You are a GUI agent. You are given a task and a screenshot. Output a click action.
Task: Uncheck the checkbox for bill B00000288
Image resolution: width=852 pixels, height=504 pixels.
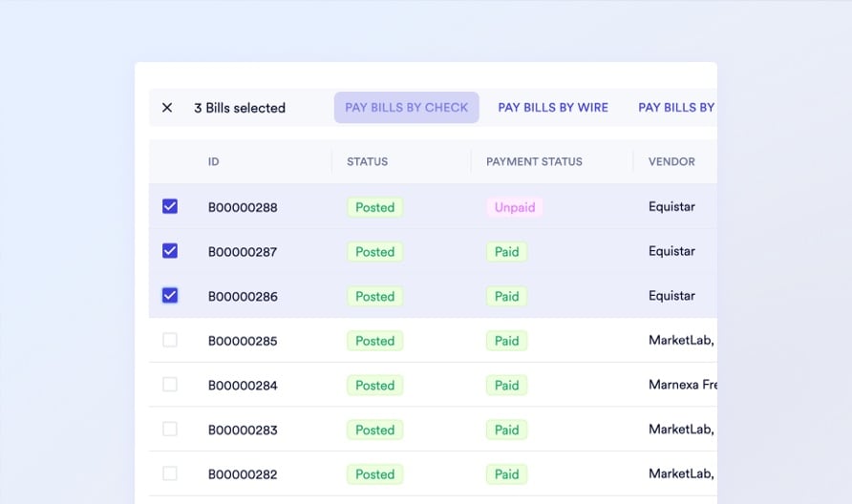click(170, 206)
